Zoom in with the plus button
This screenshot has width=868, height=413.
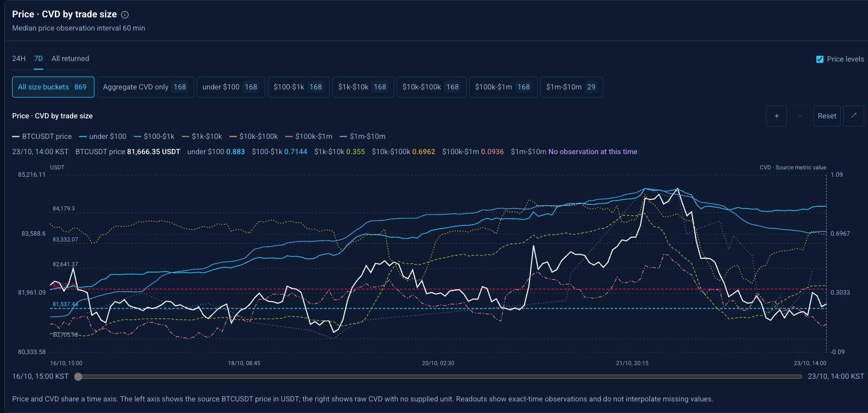click(776, 116)
